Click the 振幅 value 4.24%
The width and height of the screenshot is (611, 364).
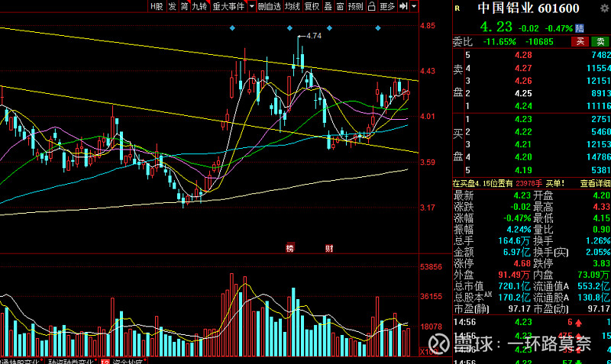pos(519,229)
